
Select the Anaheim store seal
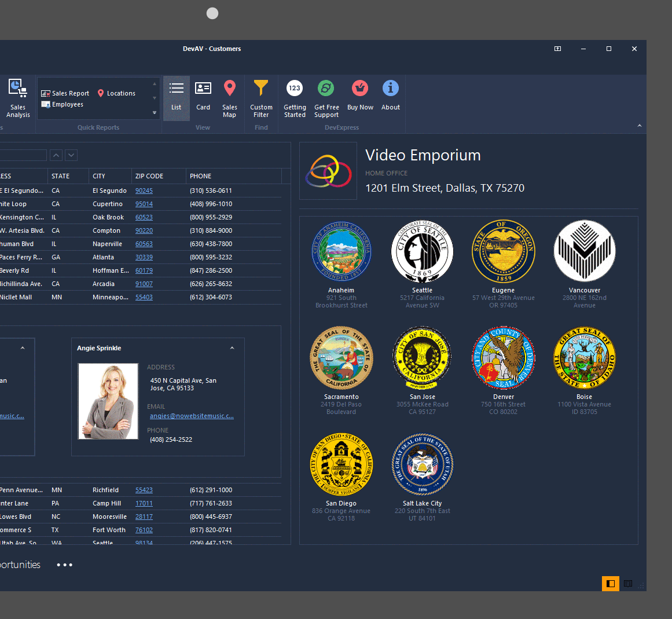(341, 251)
